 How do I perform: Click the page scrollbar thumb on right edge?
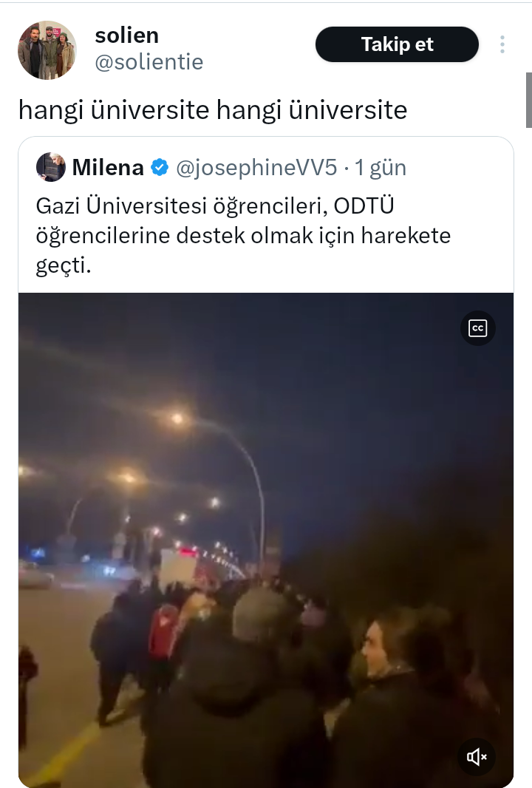528,100
